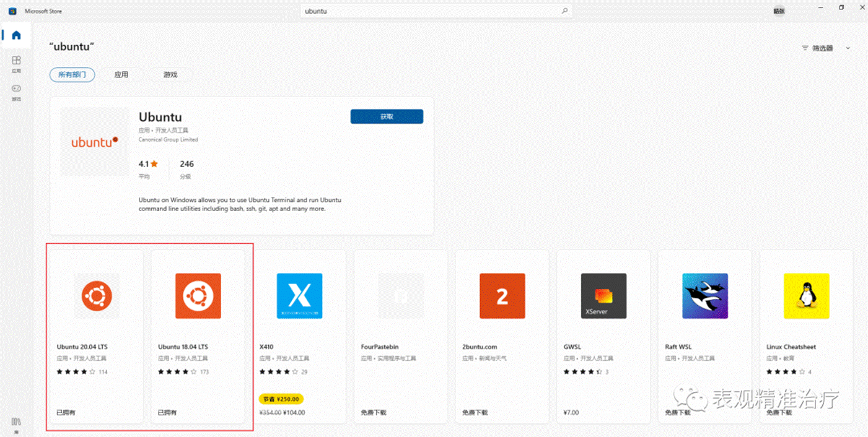Switch to the 游戏 filter tab

(x=170, y=75)
